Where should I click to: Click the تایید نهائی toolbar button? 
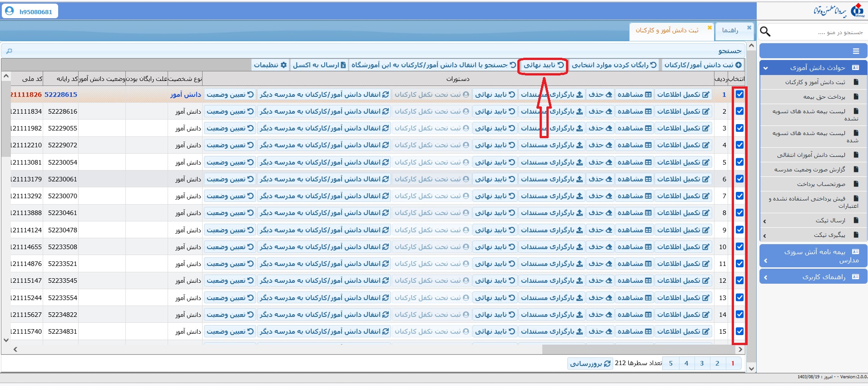coord(543,65)
